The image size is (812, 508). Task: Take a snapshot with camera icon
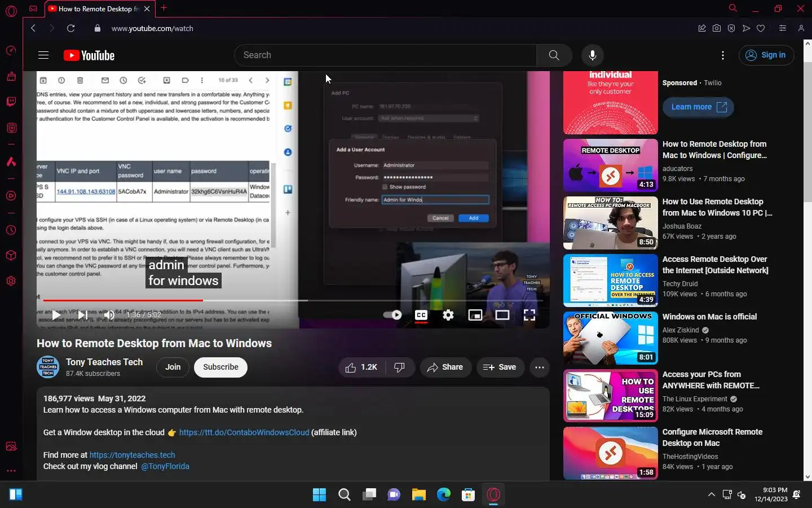[717, 28]
